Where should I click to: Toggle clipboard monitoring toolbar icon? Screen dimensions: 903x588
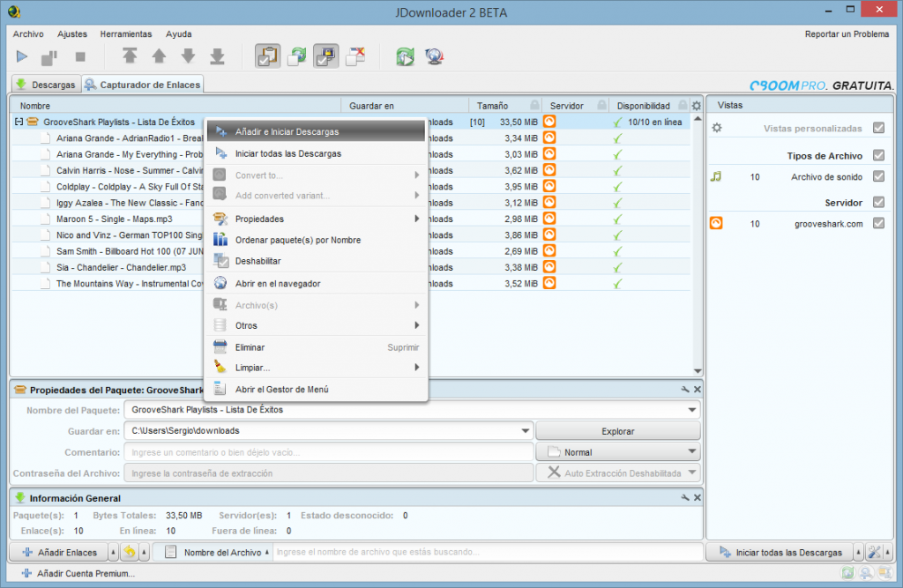[x=268, y=56]
